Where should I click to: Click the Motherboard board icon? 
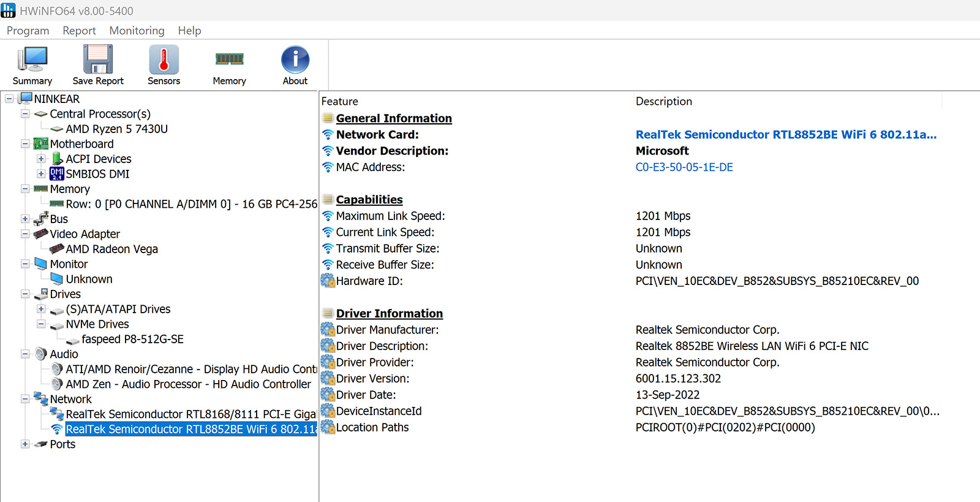[x=40, y=144]
